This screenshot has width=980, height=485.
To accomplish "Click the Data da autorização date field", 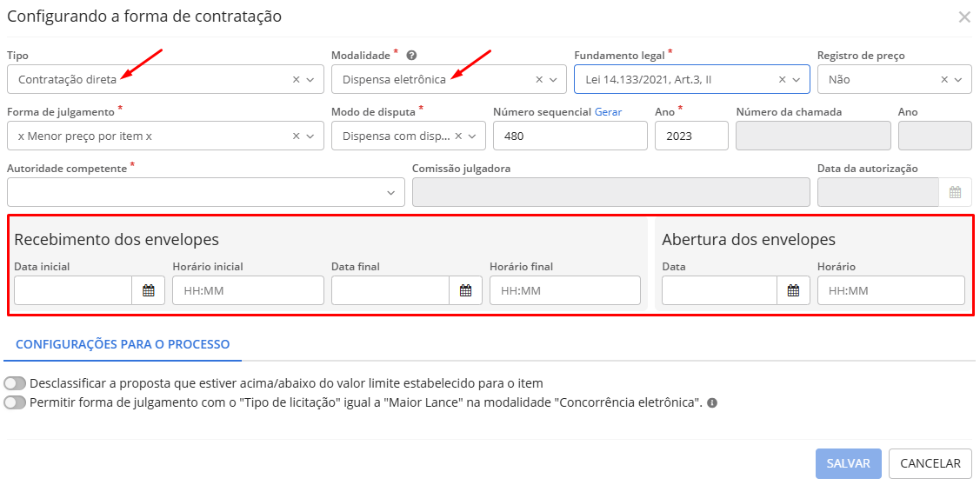I will (x=878, y=192).
